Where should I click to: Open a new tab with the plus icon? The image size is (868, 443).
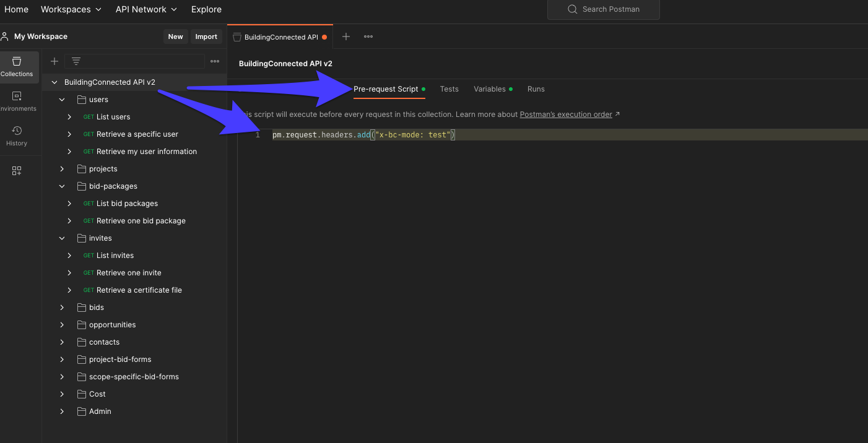coord(346,37)
